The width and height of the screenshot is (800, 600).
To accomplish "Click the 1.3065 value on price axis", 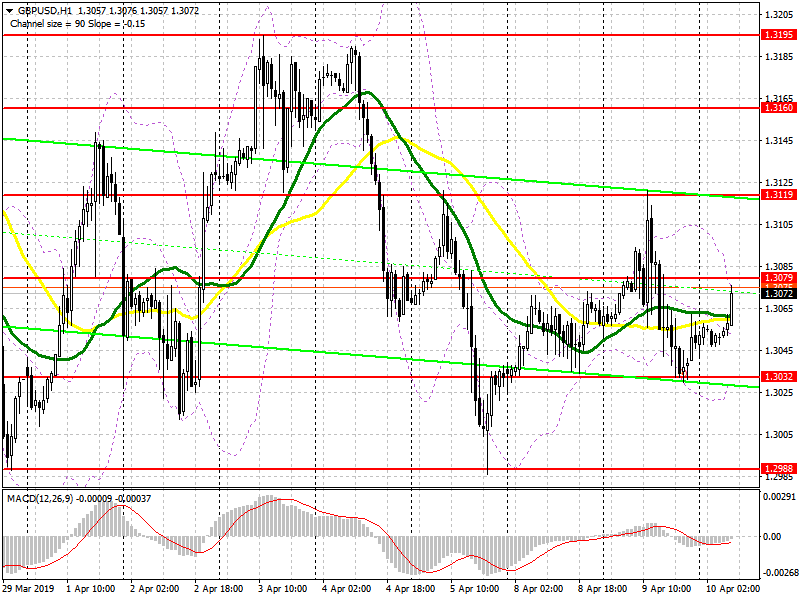I will (779, 309).
